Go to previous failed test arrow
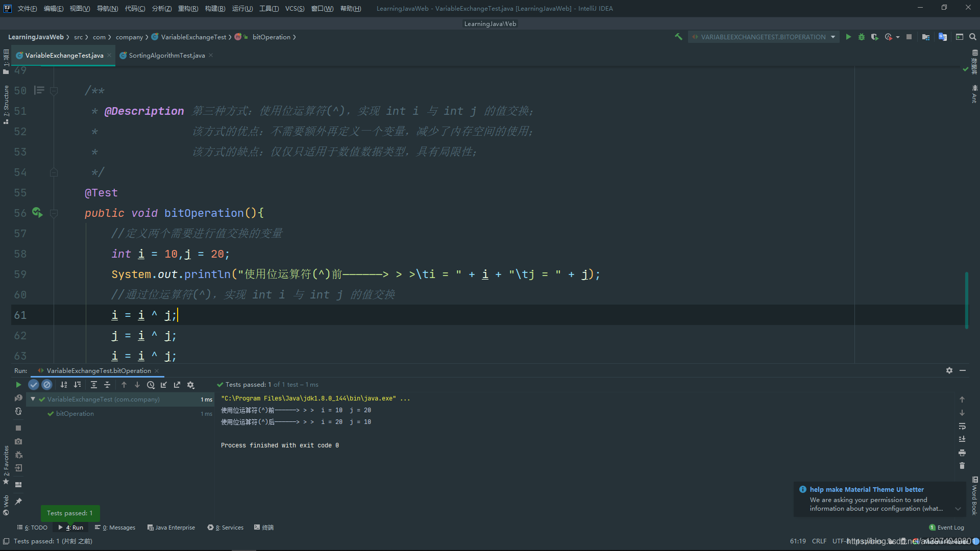 pos(124,385)
